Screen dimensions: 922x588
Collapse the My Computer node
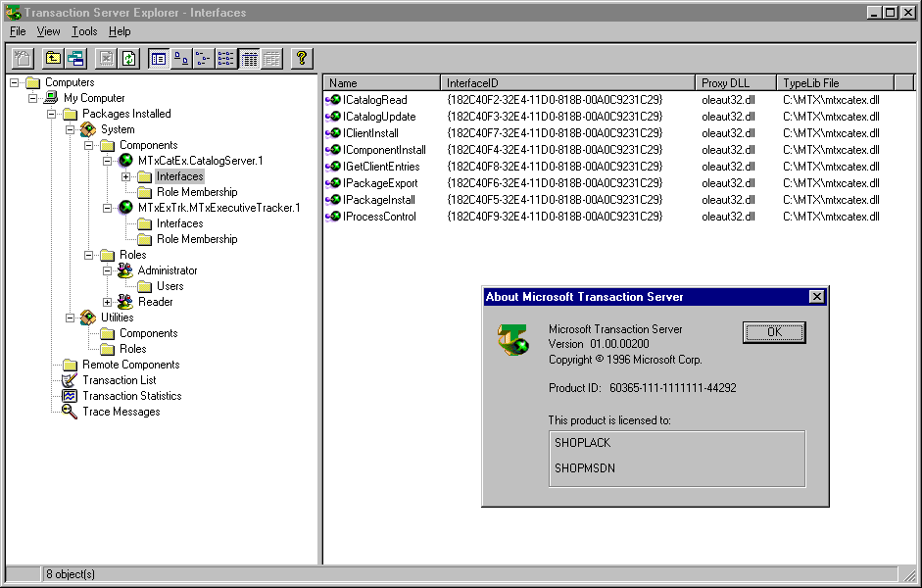point(33,98)
